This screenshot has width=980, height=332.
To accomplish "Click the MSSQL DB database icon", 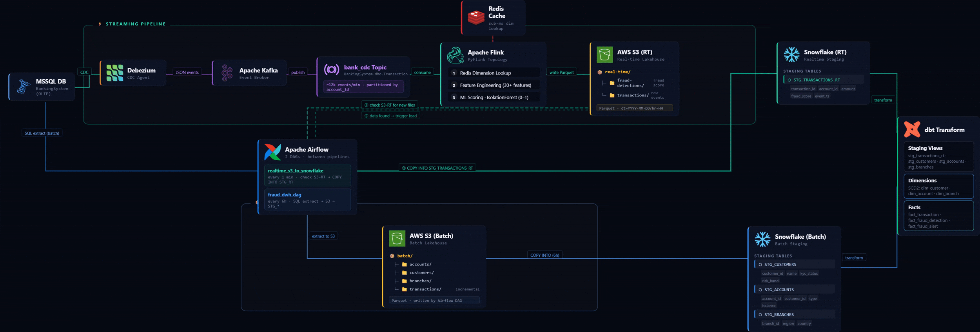I will coord(24,86).
